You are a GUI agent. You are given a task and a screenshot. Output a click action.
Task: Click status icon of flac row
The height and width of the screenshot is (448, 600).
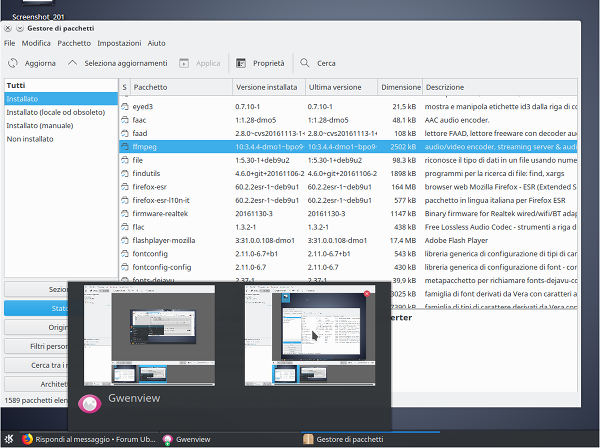tap(125, 227)
